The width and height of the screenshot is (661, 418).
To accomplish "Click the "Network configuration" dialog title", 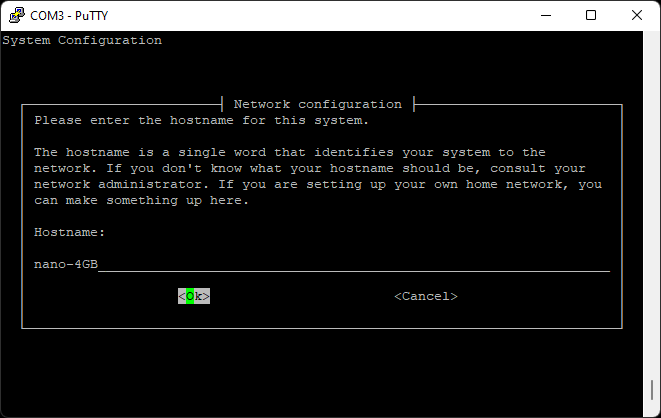I will coord(317,104).
